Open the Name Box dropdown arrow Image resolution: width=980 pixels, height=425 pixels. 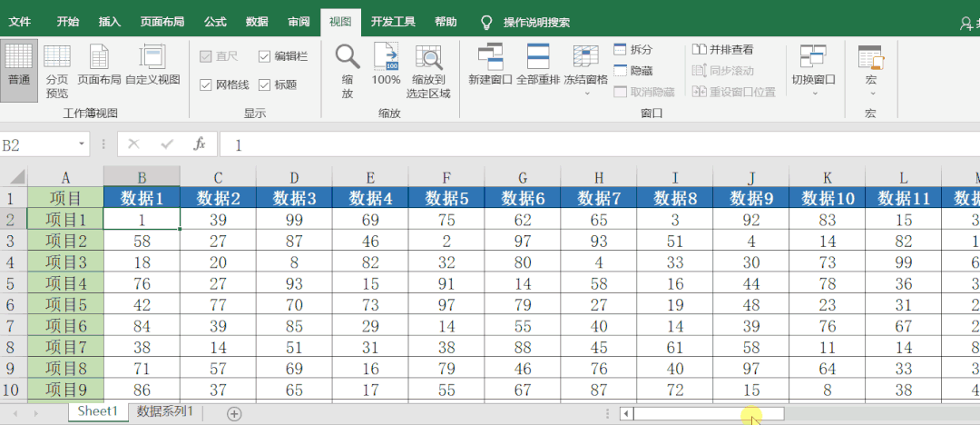coord(82,144)
